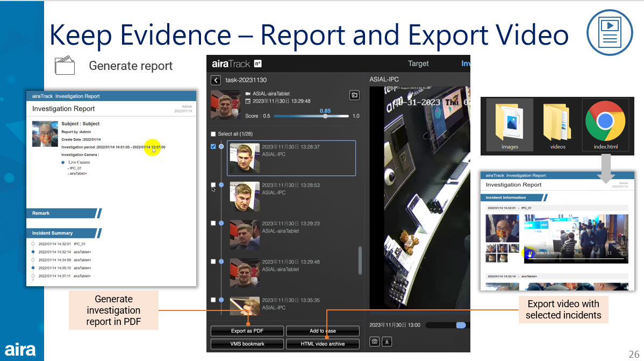644x361 pixels.
Task: Click the results list scrollbar
Action: [x=360, y=260]
